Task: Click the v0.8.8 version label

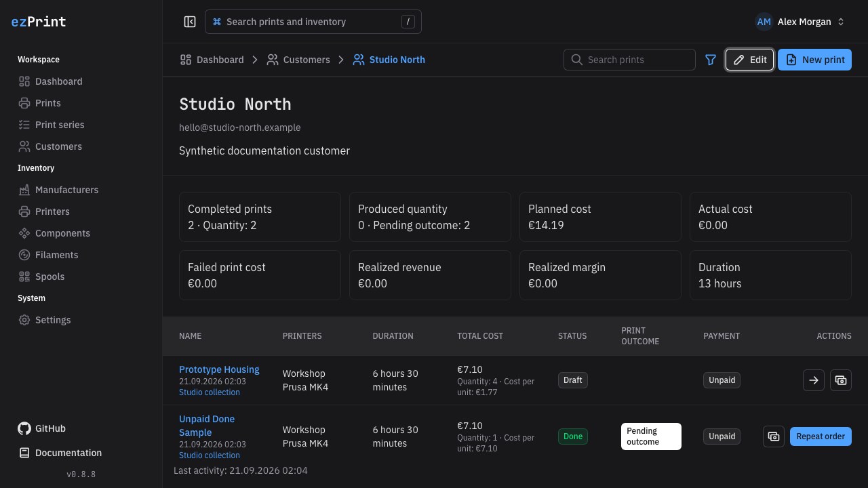Action: coord(81,474)
